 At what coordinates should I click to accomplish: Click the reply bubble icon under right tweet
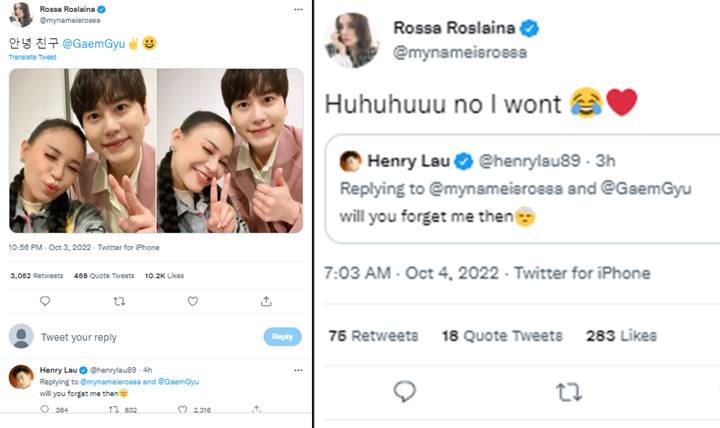tap(405, 392)
